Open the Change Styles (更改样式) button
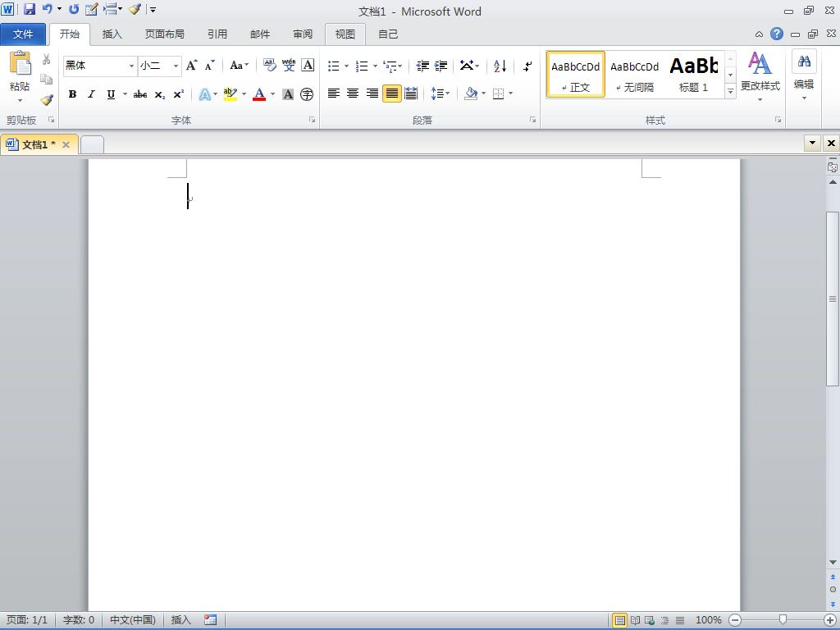The width and height of the screenshot is (840, 630). click(x=760, y=77)
